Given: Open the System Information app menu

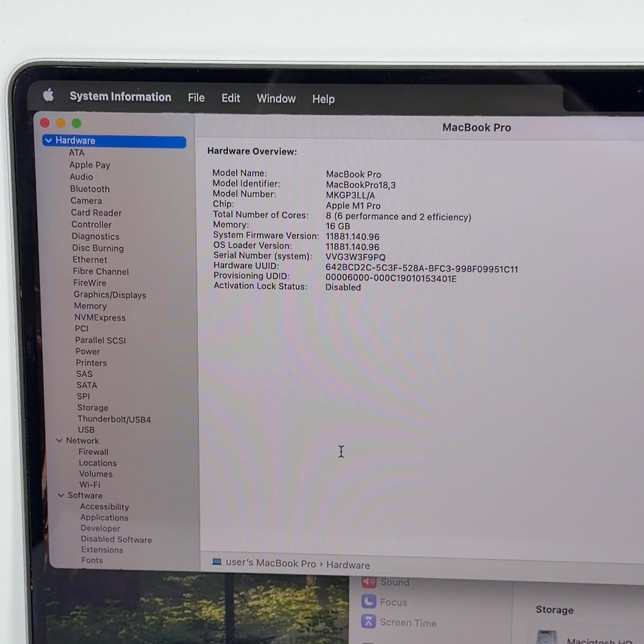Looking at the screenshot, I should [120, 97].
